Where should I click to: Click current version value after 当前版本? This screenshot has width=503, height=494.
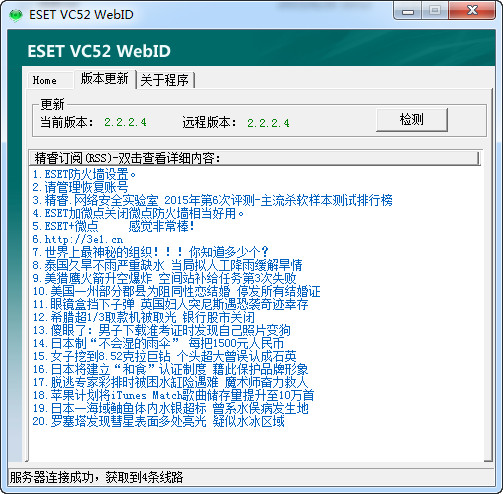(x=125, y=122)
